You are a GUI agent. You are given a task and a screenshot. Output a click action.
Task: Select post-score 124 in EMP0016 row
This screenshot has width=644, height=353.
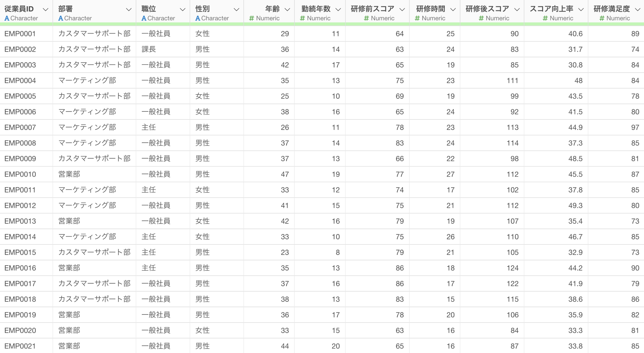[492, 268]
